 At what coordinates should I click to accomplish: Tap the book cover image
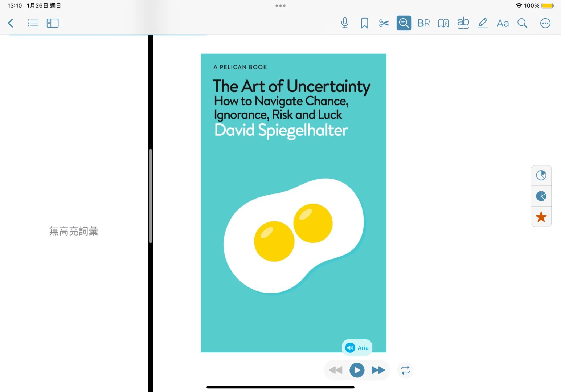(x=294, y=203)
